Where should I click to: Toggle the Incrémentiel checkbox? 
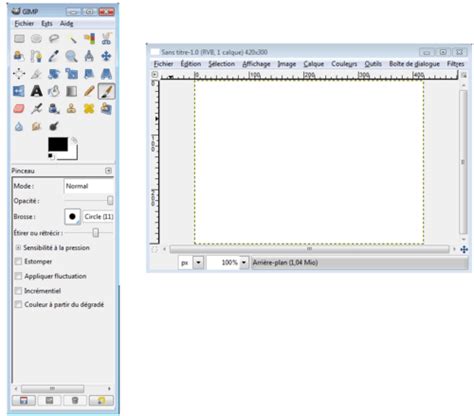coord(19,291)
